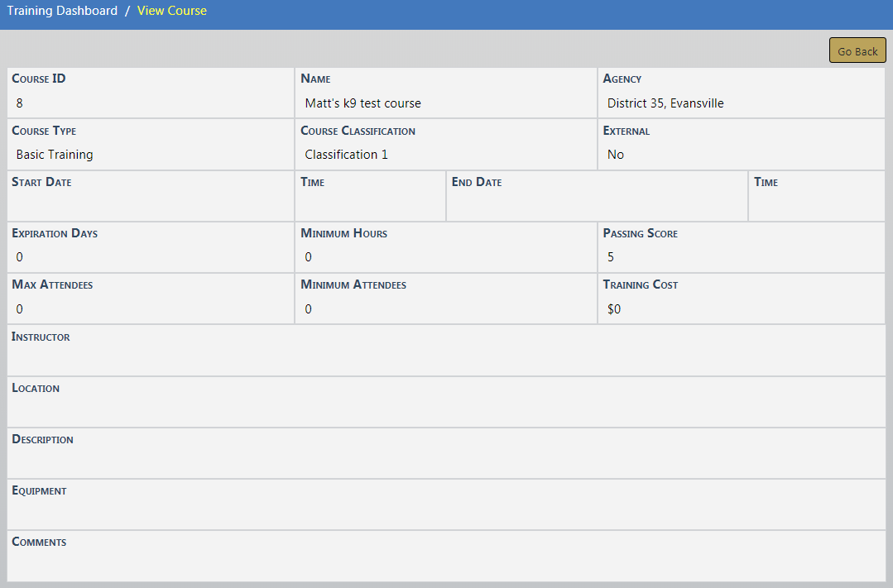Viewport: 893px width, 588px height.
Task: Select the Location field
Action: (x=446, y=409)
